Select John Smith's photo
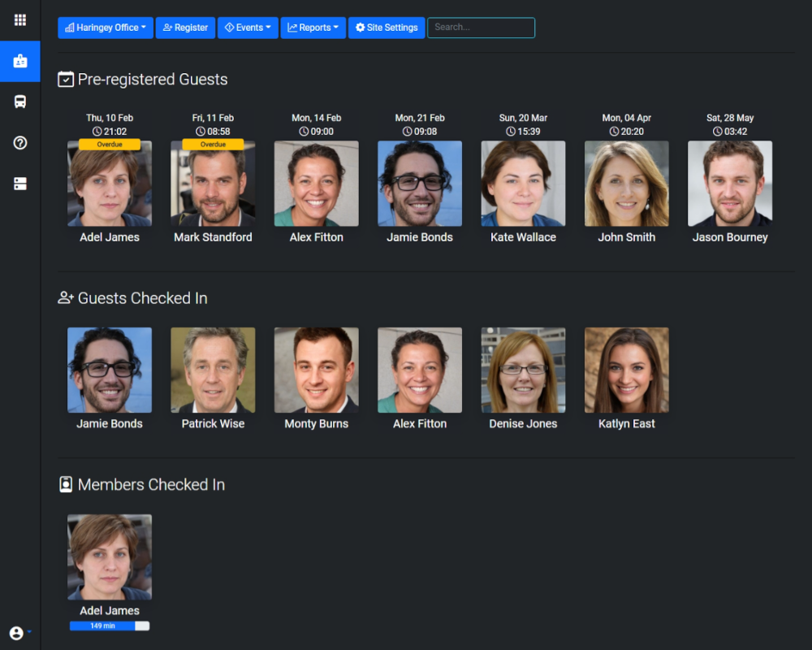The image size is (812, 650). tap(627, 184)
